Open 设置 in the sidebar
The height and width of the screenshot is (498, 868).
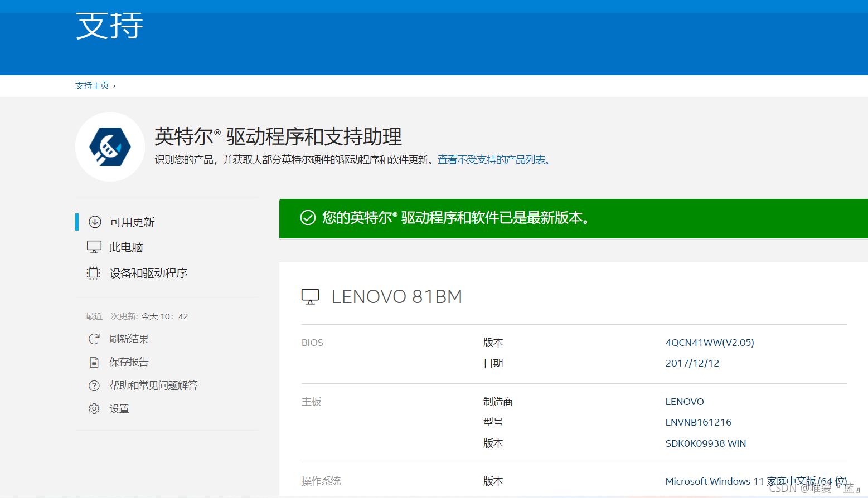pyautogui.click(x=119, y=409)
